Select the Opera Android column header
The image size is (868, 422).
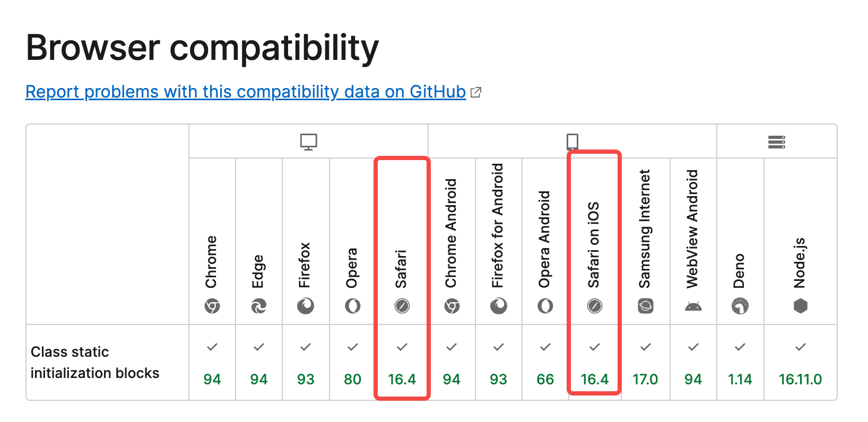545,240
